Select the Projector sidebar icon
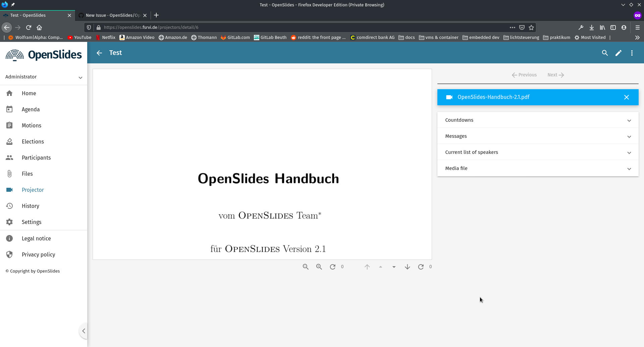Image resolution: width=644 pixels, height=347 pixels. pyautogui.click(x=9, y=190)
